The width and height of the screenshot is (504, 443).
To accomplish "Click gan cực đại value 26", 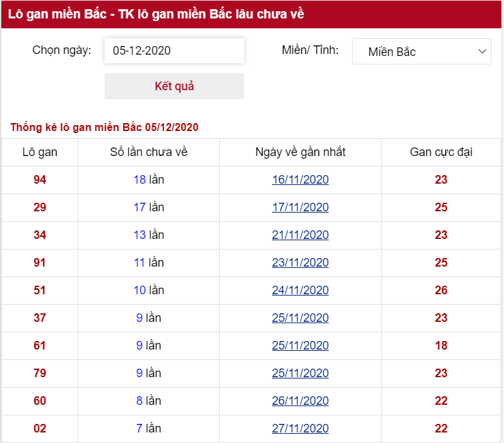I will coord(441,290).
